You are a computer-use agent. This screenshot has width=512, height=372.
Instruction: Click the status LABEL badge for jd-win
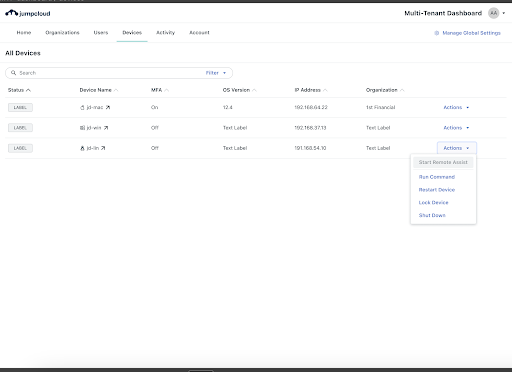[20, 128]
